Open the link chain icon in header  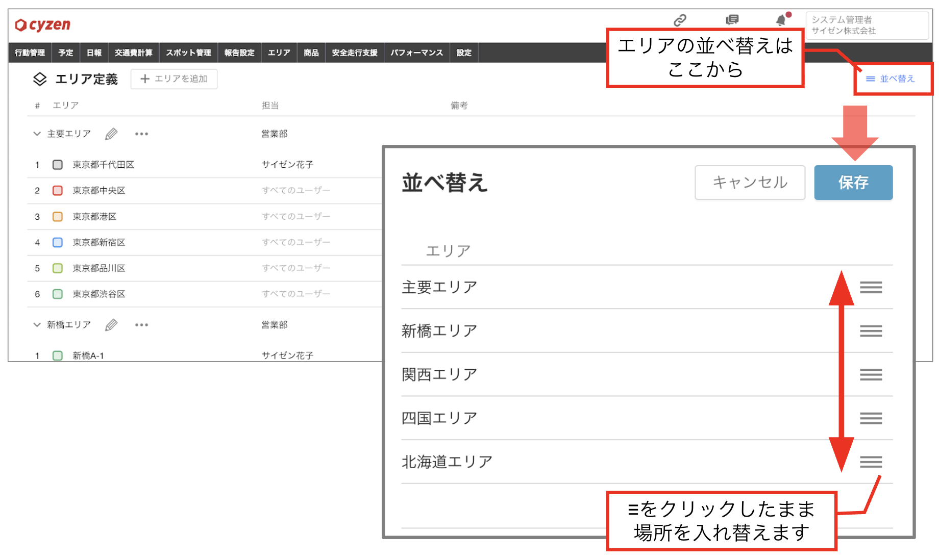680,20
